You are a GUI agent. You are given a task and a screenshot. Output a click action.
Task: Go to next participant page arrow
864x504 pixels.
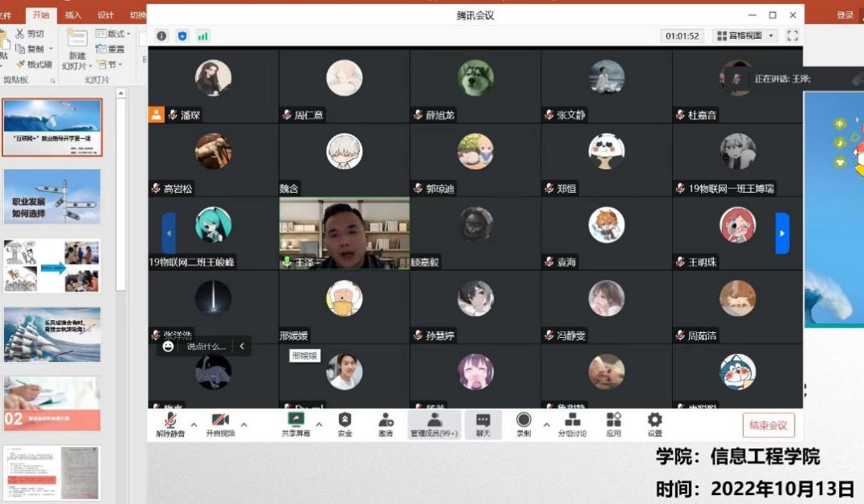click(782, 233)
